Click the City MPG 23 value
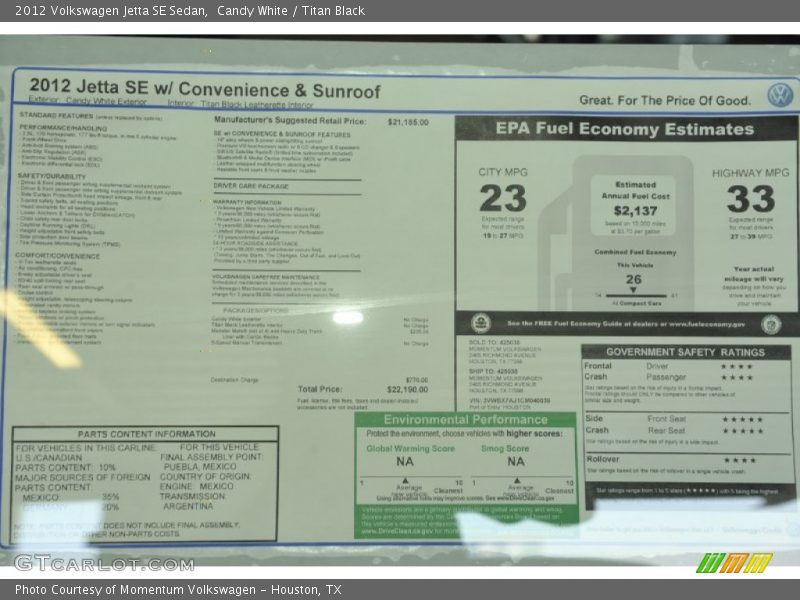 502,198
